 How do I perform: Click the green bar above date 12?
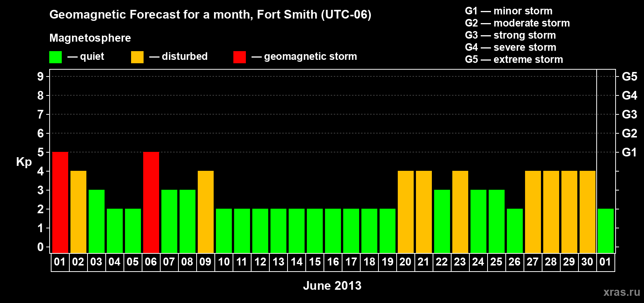click(260, 231)
